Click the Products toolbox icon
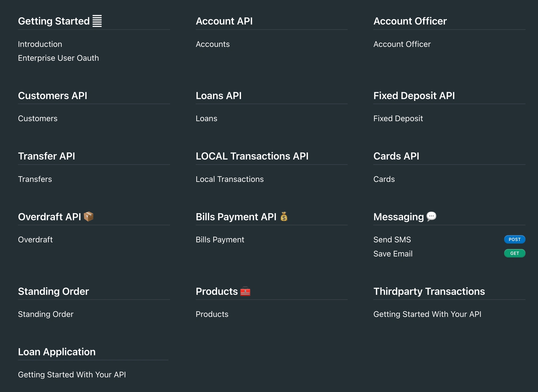538x392 pixels. 245,291
